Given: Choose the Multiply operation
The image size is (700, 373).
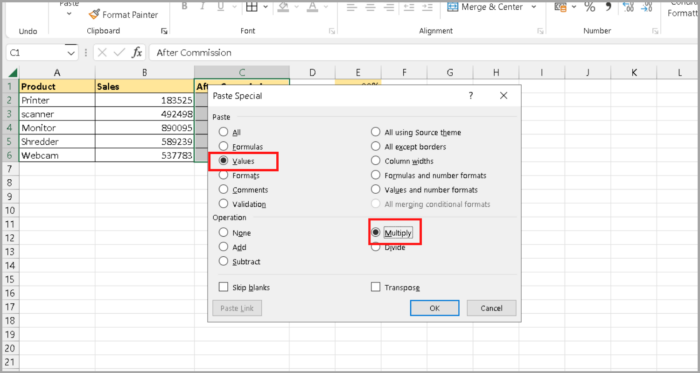Looking at the screenshot, I should pos(392,233).
